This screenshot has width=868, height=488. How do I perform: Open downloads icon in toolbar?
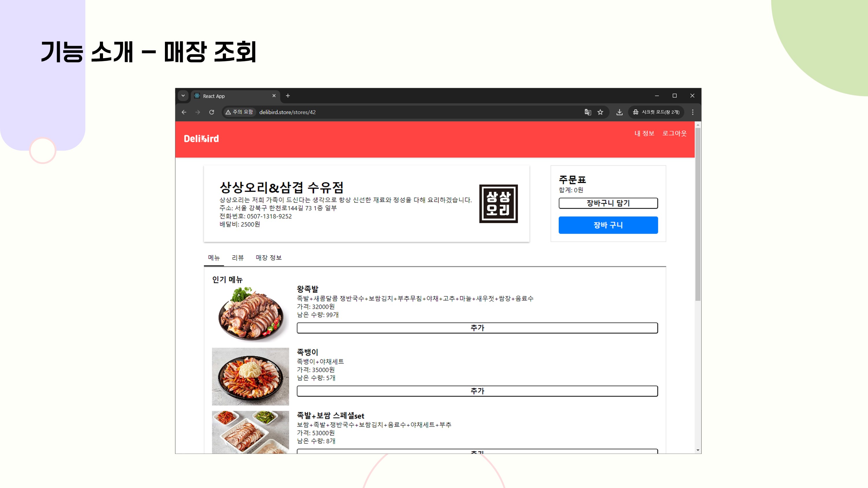click(x=619, y=112)
